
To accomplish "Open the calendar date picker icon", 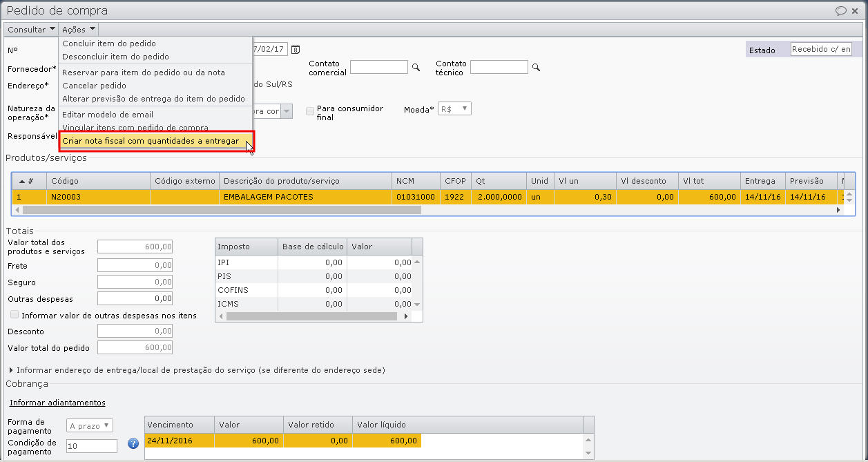I will 296,50.
